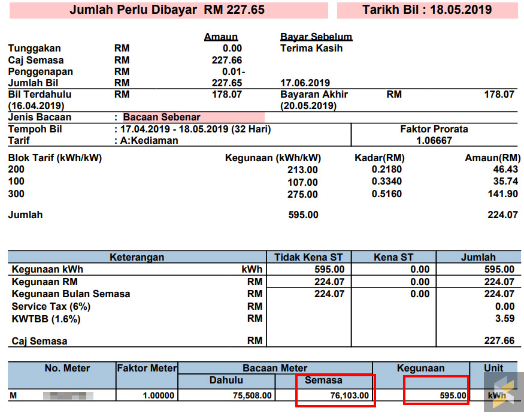524x420 pixels.
Task: Click the underlined "Bayar Sebelum" heading
Action: (316, 37)
